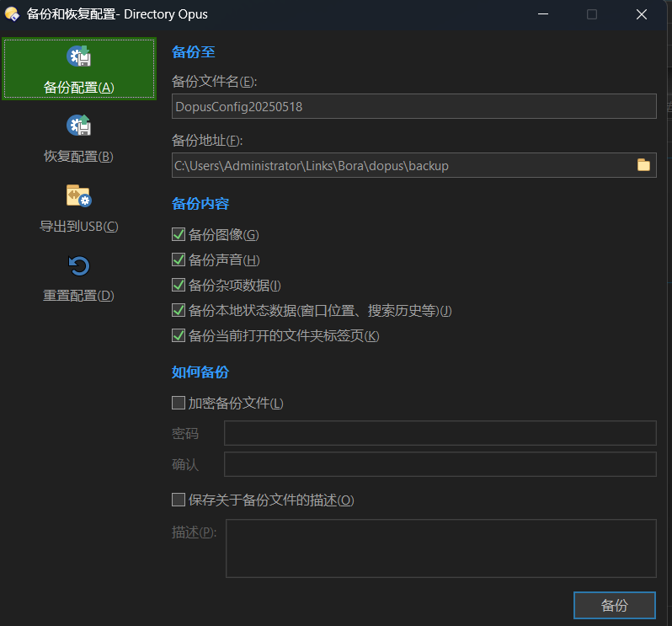Click the 备份 button

click(x=615, y=606)
